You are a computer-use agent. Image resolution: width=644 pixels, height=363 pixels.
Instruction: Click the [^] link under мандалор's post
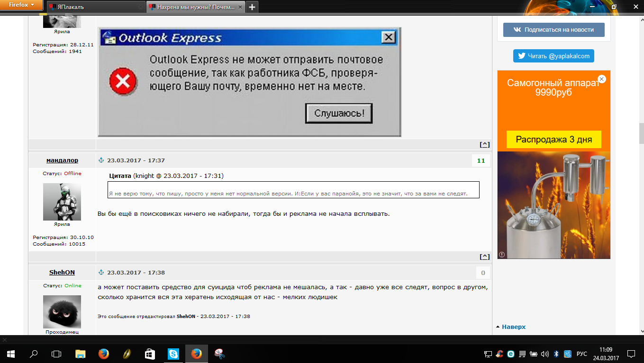(484, 257)
